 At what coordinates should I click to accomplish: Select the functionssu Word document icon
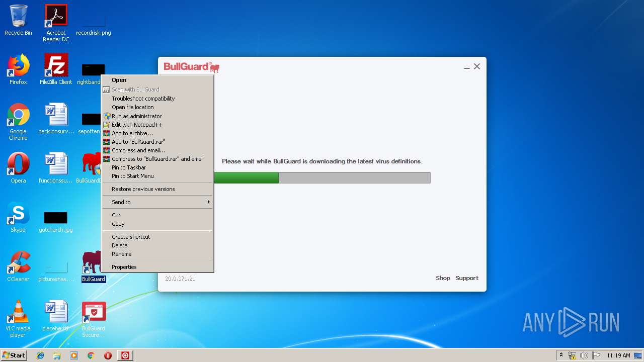coord(56,168)
